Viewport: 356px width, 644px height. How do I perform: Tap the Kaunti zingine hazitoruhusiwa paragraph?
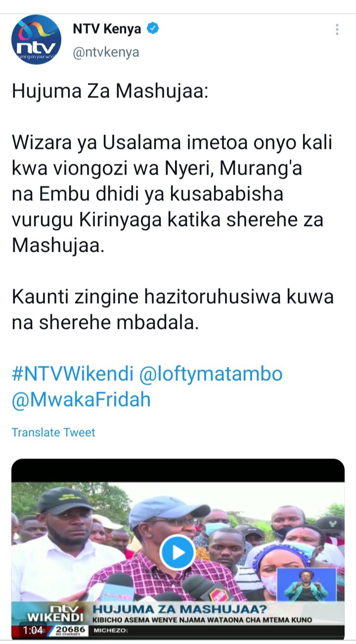tap(172, 309)
